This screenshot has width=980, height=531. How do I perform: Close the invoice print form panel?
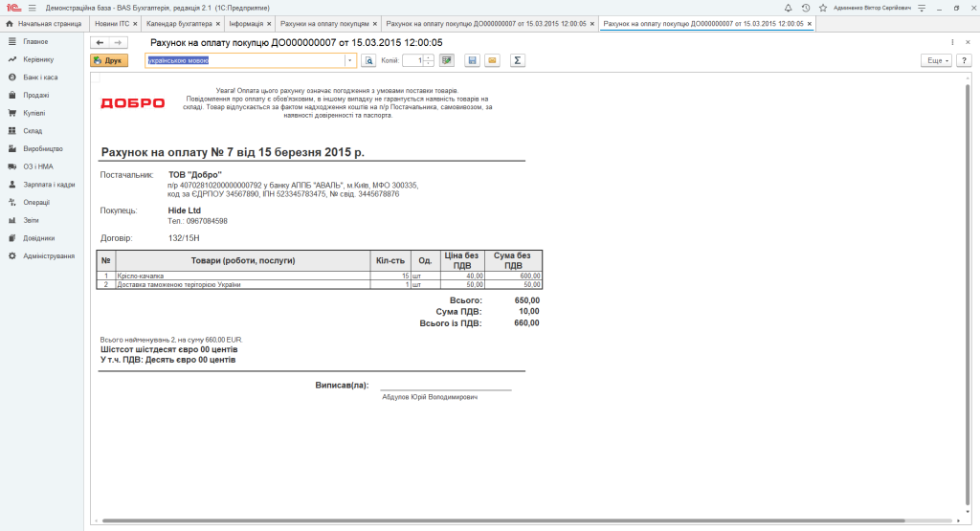pyautogui.click(x=968, y=42)
